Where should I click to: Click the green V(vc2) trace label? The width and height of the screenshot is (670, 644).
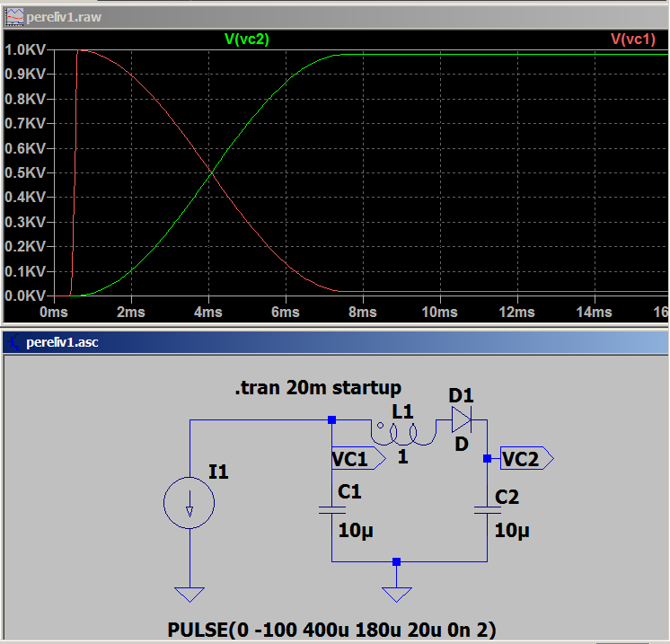pyautogui.click(x=245, y=39)
